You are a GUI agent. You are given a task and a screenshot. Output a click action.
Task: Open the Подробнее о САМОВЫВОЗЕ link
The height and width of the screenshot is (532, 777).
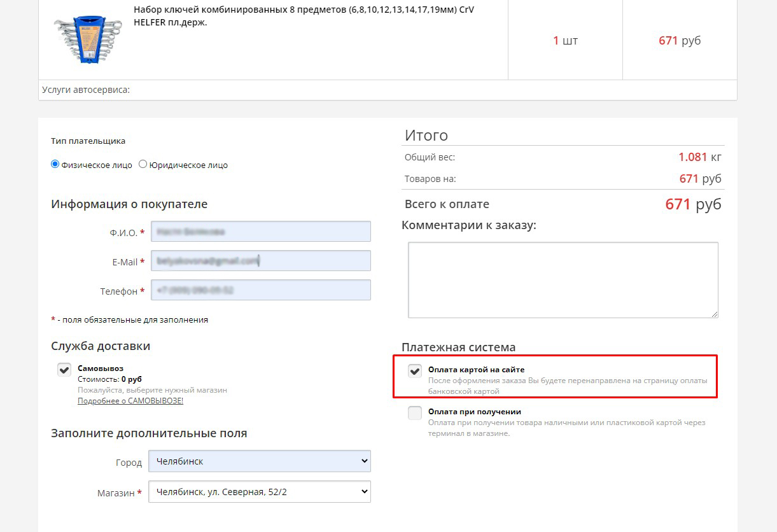click(130, 401)
